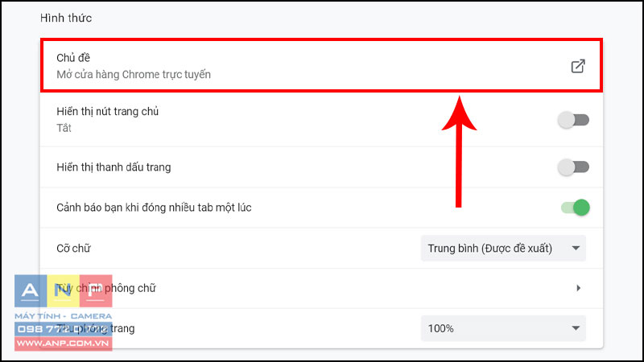Turn on Hiển thị thanh dấu trang toggle
The width and height of the screenshot is (644, 362).
[x=573, y=167]
